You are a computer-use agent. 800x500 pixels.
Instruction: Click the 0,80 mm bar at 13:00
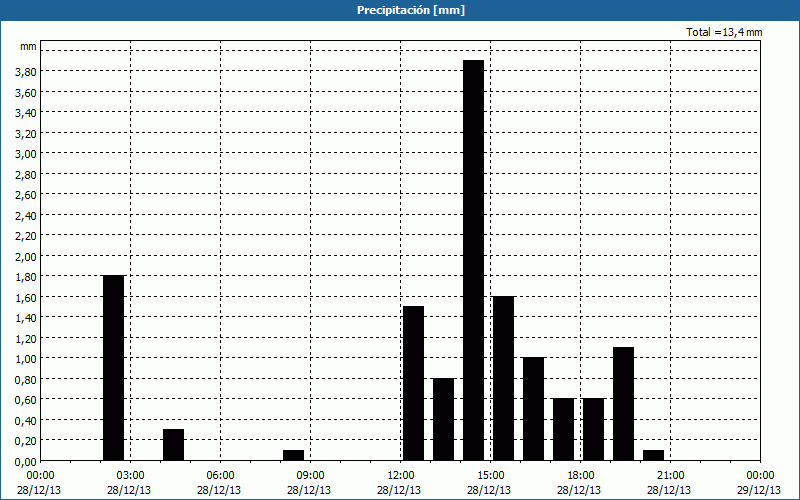coord(443,419)
